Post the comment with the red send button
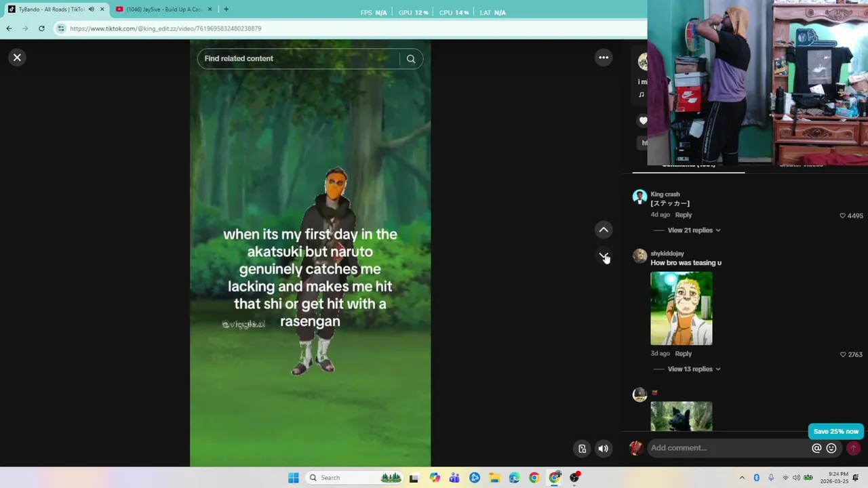Screen dimensions: 868x488 pyautogui.click(x=853, y=448)
